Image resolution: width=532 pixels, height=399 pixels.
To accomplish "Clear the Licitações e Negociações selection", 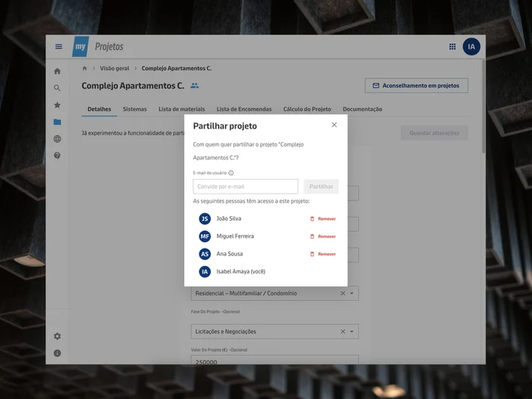I will [x=342, y=332].
